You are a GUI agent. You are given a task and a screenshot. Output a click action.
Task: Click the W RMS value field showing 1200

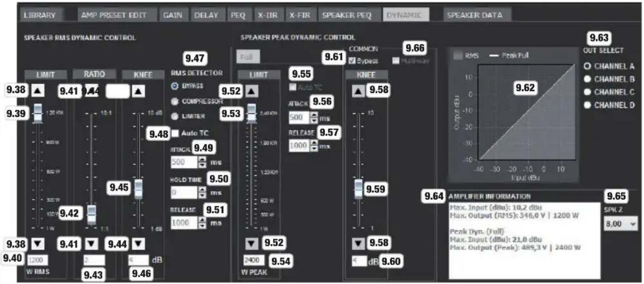(x=38, y=261)
